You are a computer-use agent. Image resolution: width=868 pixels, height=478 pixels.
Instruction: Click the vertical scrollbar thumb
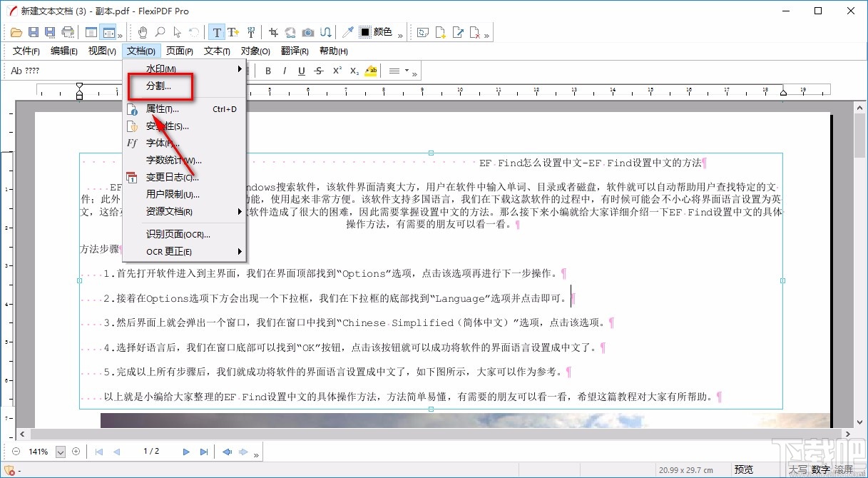click(x=860, y=136)
